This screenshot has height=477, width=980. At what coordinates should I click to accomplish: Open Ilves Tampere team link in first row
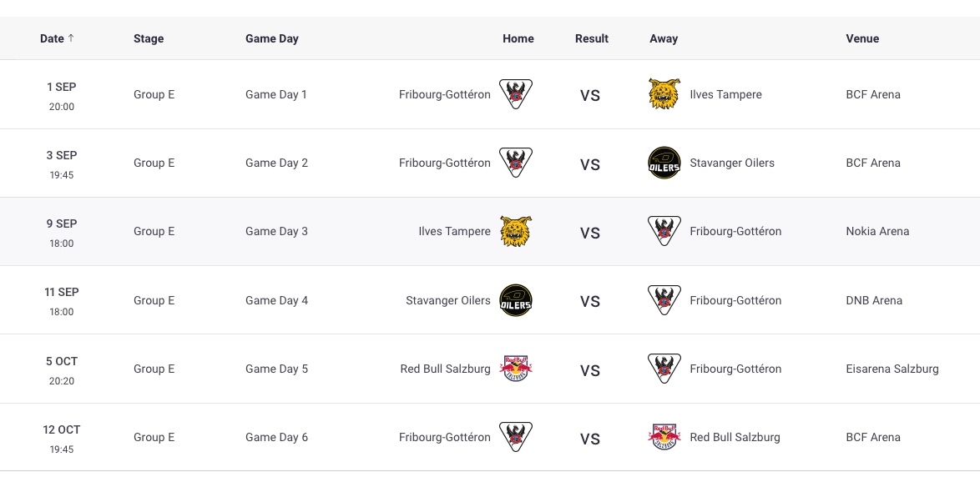725,94
